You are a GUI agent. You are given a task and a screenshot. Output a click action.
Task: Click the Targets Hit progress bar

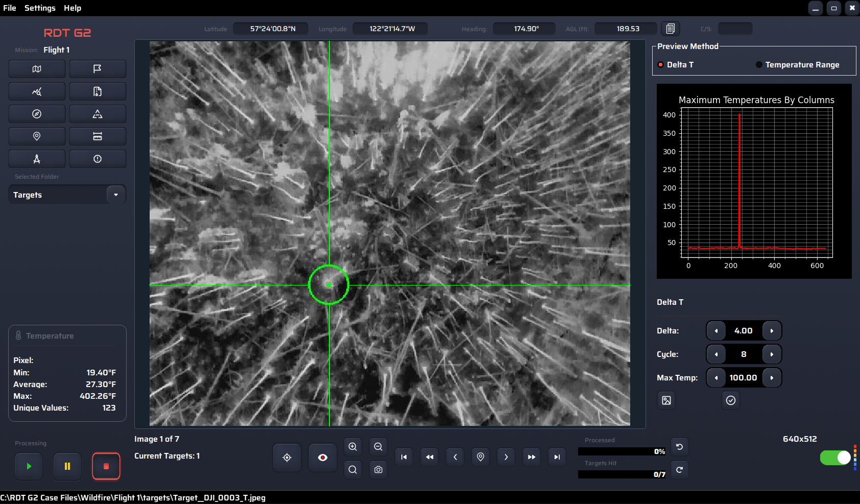pyautogui.click(x=622, y=474)
